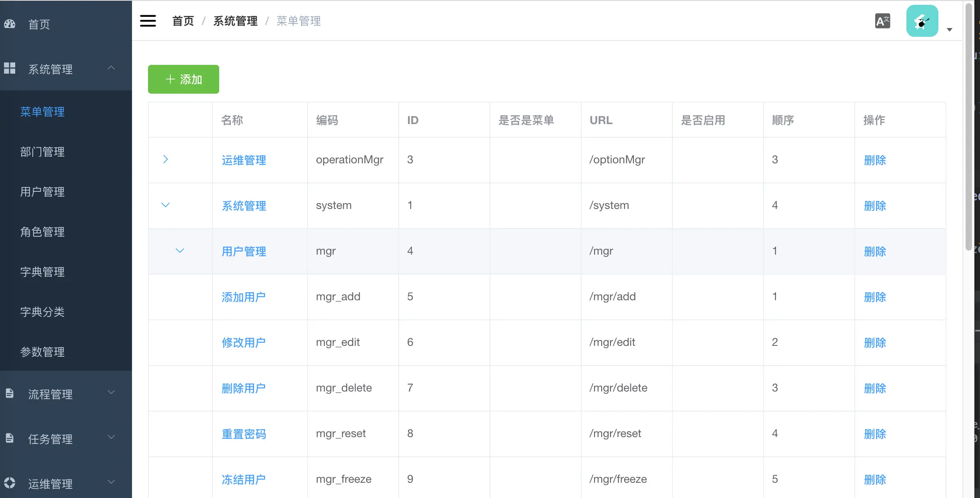Collapse the 系统管理 sidebar submenu arrow
This screenshot has height=498, width=980.
coord(111,68)
